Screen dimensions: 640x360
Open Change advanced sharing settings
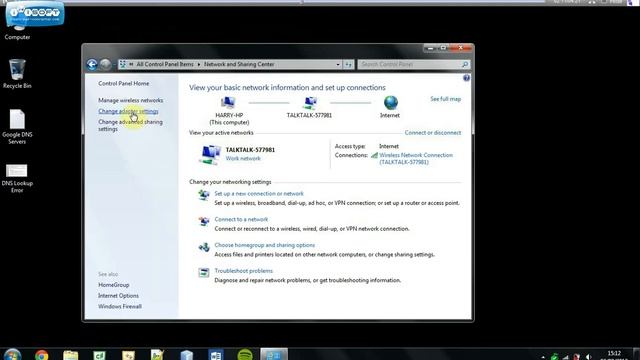(x=130, y=125)
